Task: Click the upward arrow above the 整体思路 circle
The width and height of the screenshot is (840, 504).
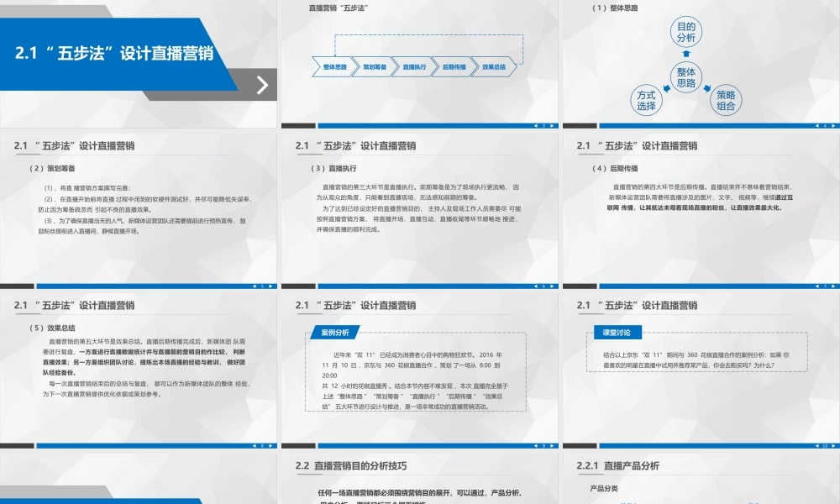Action: pyautogui.click(x=685, y=52)
